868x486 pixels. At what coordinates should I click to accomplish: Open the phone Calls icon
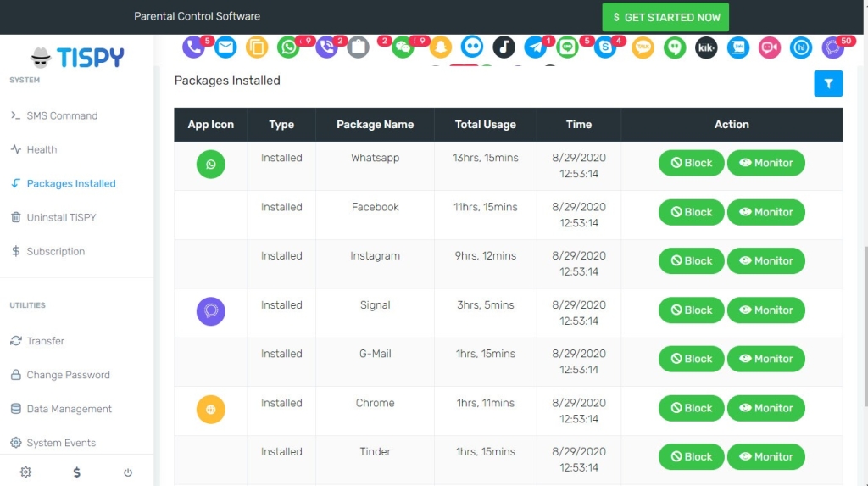(x=193, y=47)
